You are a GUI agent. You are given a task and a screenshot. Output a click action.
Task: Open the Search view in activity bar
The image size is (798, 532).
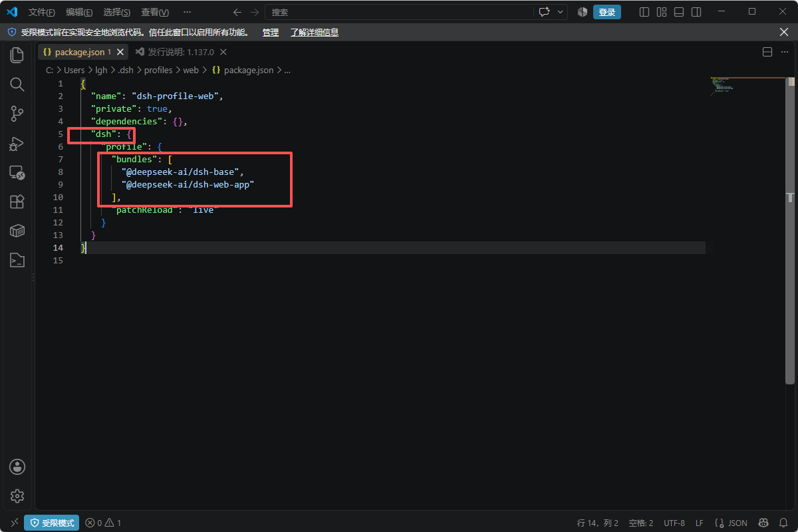click(x=17, y=84)
